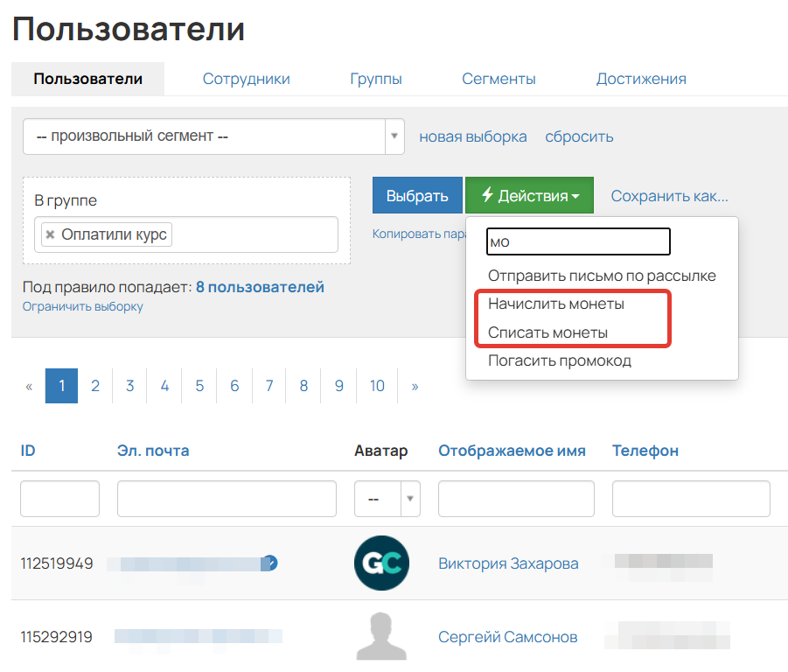Go to page 8
788x672 pixels.
[x=303, y=386]
